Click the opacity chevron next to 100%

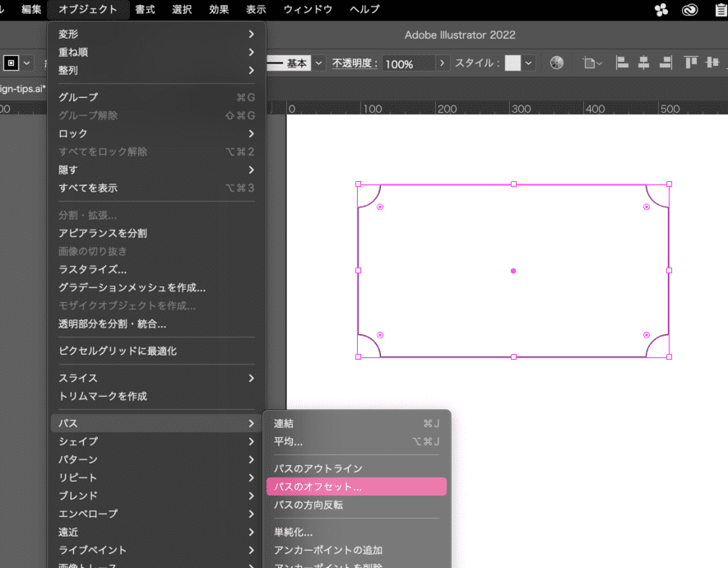coord(443,63)
